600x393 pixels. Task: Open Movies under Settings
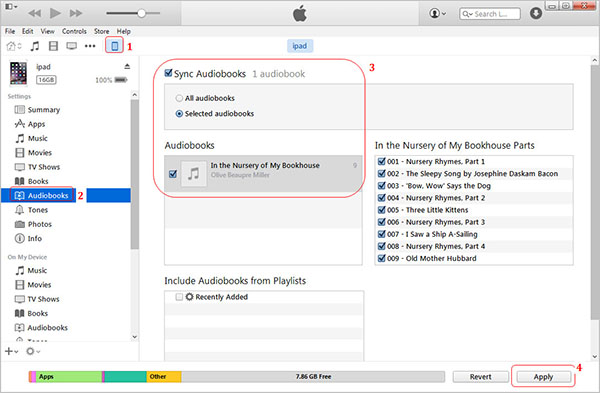click(x=33, y=153)
